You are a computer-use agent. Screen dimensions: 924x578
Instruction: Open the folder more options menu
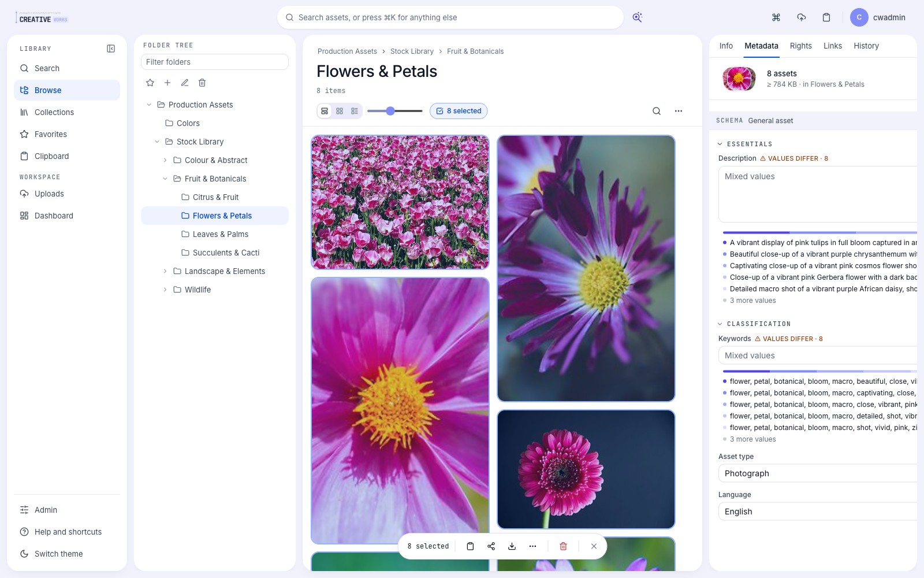(x=679, y=111)
